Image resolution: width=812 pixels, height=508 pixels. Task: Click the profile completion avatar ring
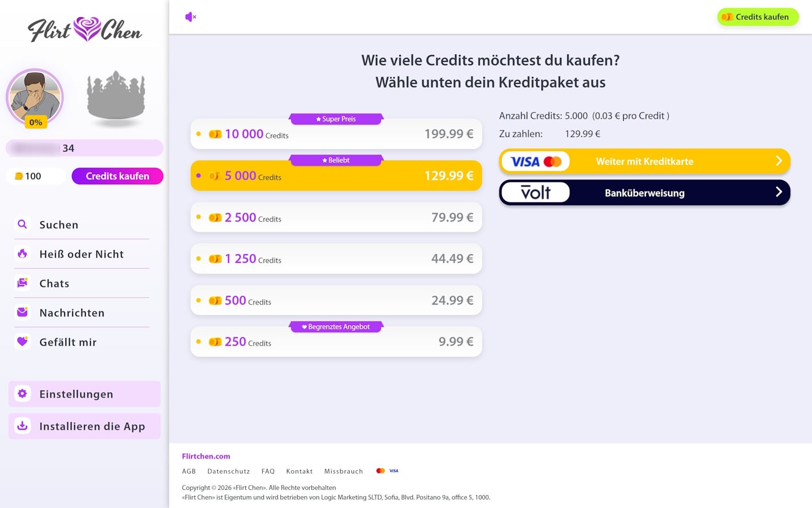(34, 98)
